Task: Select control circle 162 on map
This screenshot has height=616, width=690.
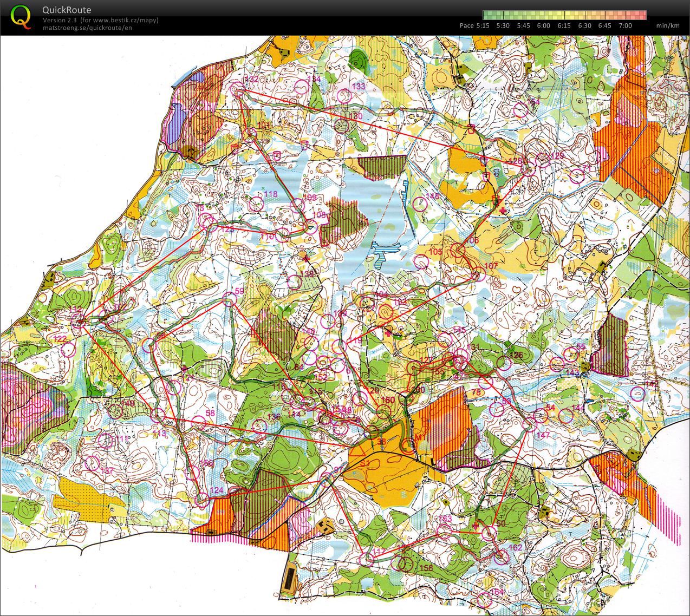Action: (502, 557)
